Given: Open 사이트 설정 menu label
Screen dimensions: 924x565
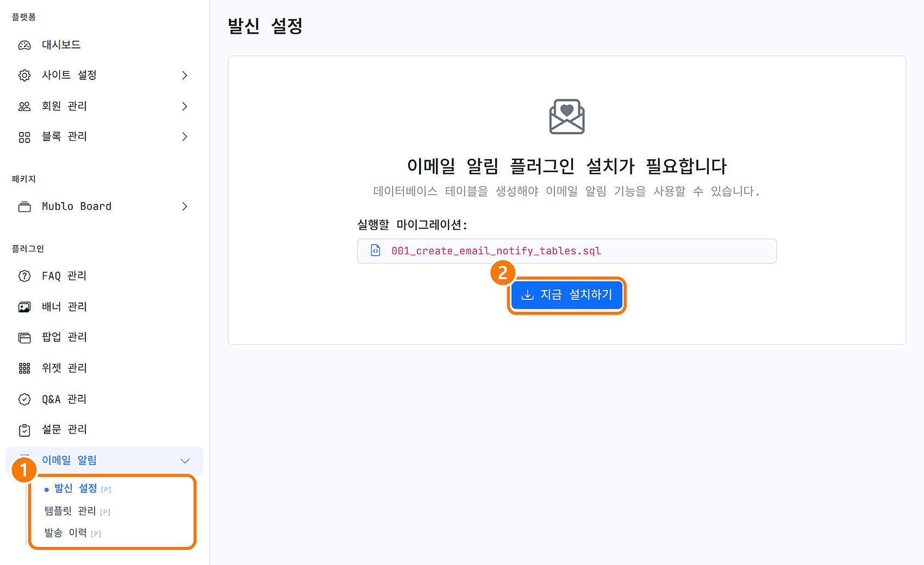Looking at the screenshot, I should point(69,75).
